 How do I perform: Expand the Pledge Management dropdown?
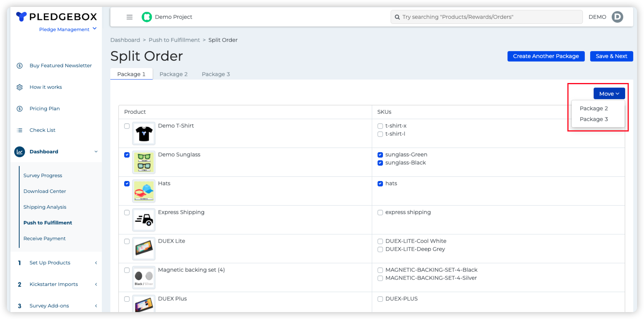(x=68, y=29)
